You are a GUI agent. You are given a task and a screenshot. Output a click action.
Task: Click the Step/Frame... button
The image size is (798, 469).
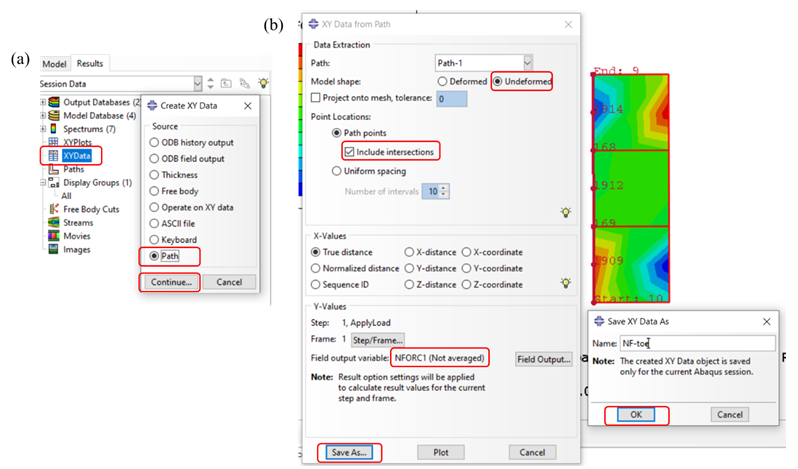point(378,340)
